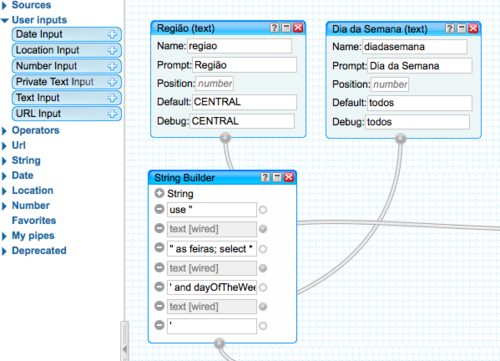This screenshot has height=361, width=500.
Task: Click terminal beside '" as feiras; select *'
Action: coord(263,249)
